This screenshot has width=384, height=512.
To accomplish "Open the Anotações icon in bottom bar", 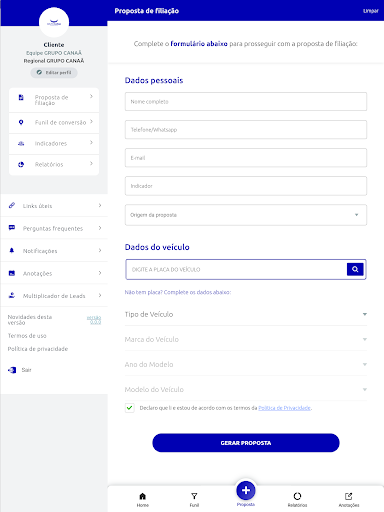I will [x=349, y=496].
